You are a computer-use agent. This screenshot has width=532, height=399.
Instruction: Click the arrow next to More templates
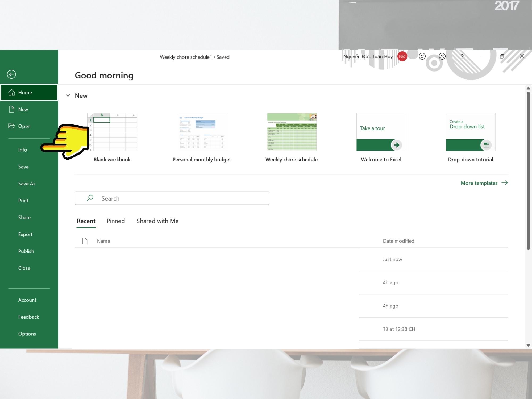coord(505,183)
